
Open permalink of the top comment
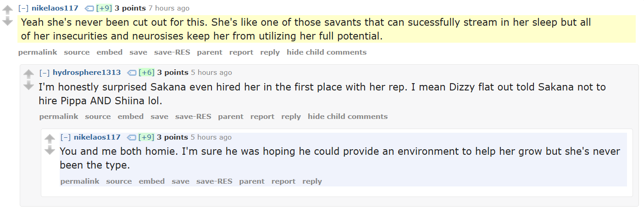click(x=38, y=52)
